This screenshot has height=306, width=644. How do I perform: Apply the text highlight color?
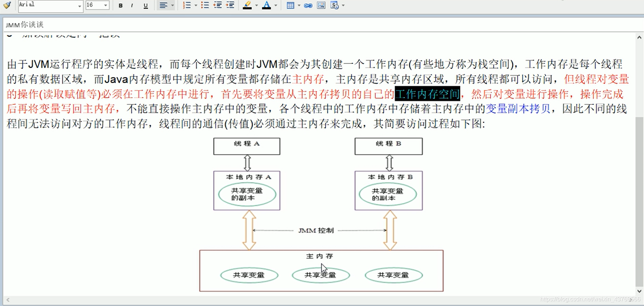pyautogui.click(x=247, y=6)
